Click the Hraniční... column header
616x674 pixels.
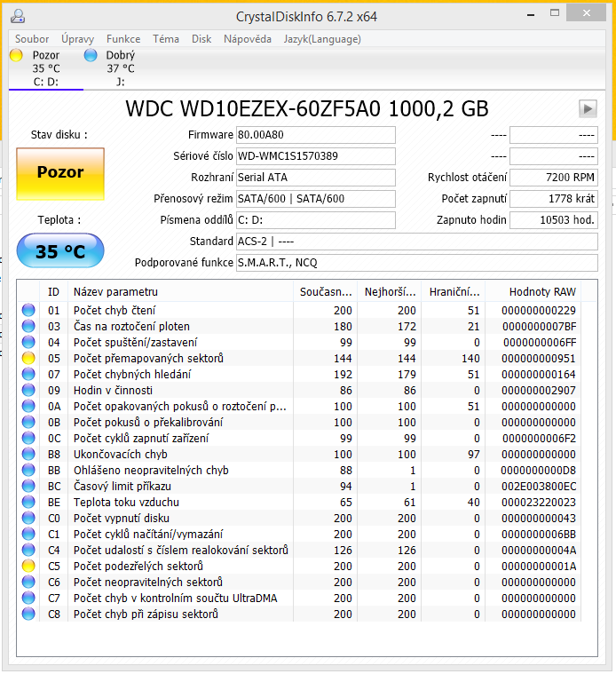pyautogui.click(x=454, y=292)
